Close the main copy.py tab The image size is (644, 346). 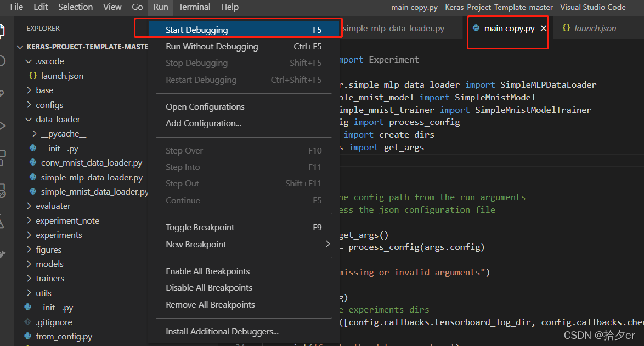click(544, 29)
